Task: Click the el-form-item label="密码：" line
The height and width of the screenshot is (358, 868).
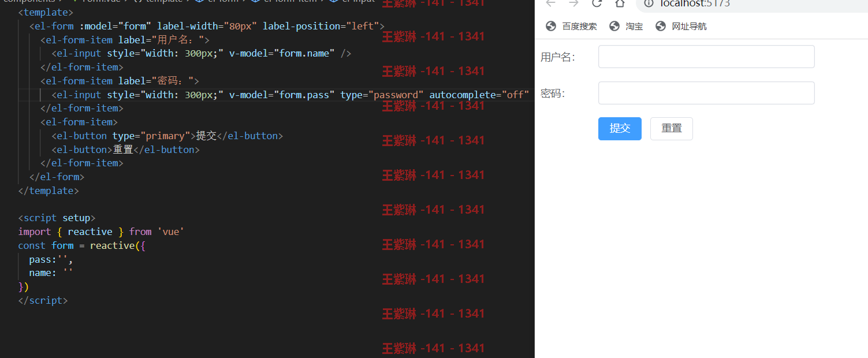Action: click(120, 81)
